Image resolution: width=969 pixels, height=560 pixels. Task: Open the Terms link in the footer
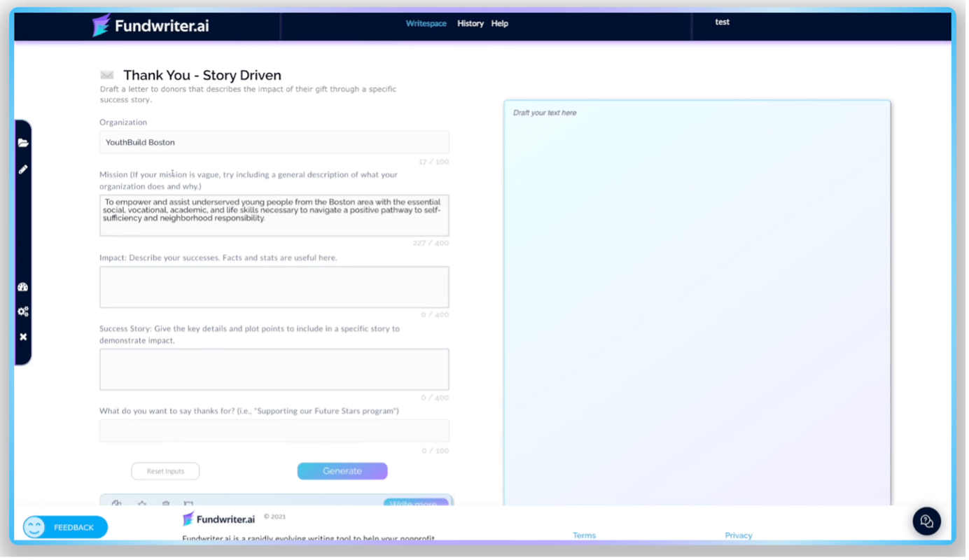tap(586, 536)
